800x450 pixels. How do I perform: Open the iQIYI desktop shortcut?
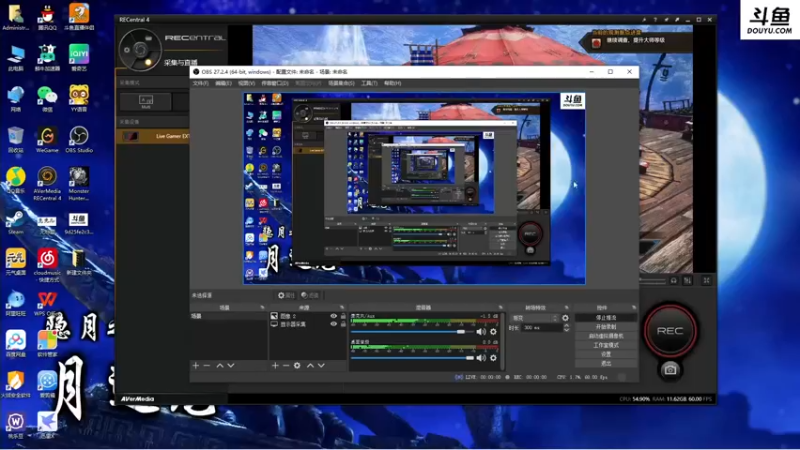pyautogui.click(x=79, y=57)
